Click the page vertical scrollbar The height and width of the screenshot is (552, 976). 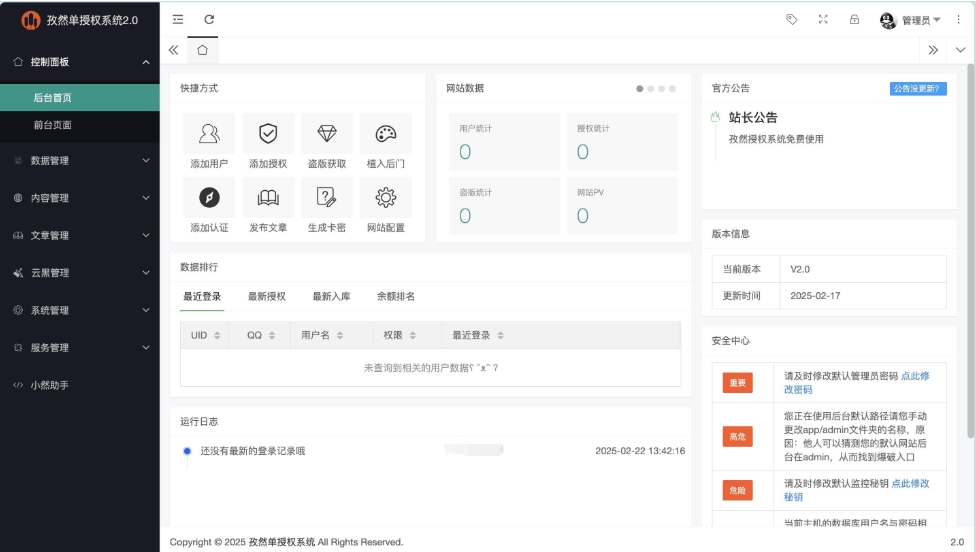click(972, 249)
